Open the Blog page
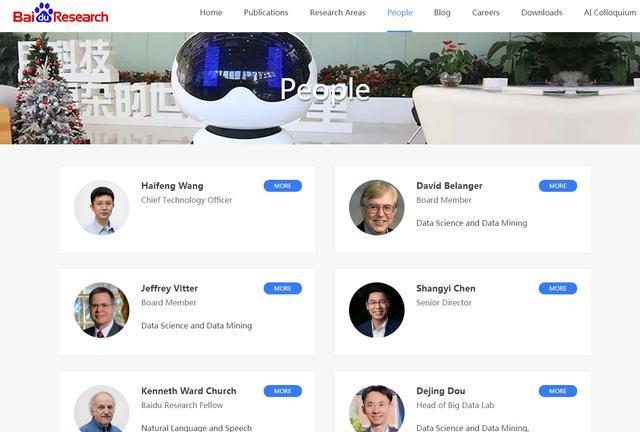This screenshot has width=640, height=432. pyautogui.click(x=442, y=13)
